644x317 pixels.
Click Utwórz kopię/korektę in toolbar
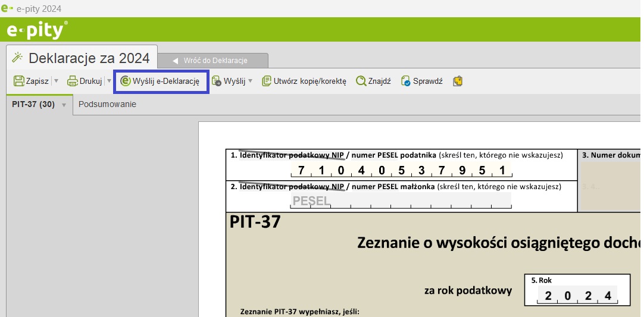(304, 81)
